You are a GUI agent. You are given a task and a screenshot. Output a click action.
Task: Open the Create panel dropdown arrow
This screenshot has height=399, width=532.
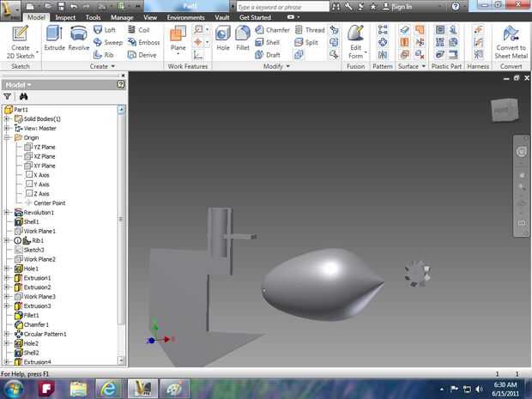[x=113, y=67]
